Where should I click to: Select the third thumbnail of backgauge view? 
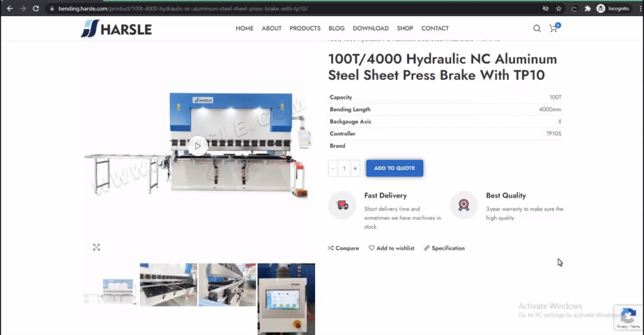(227, 285)
